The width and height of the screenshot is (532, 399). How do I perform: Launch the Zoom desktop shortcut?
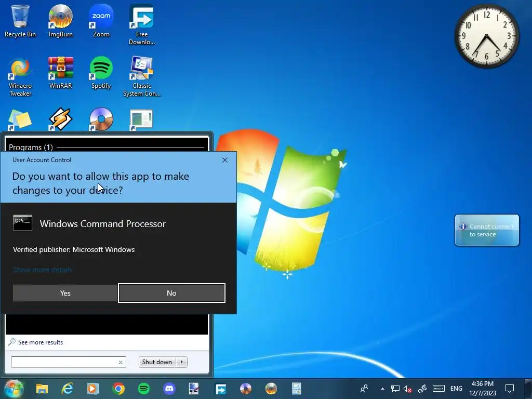point(101,21)
